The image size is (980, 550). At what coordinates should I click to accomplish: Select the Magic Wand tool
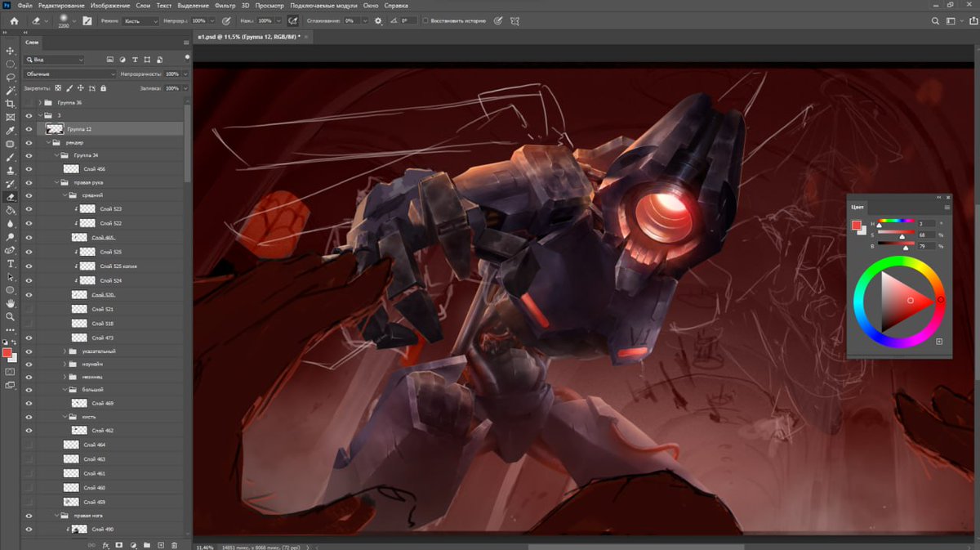coord(10,91)
